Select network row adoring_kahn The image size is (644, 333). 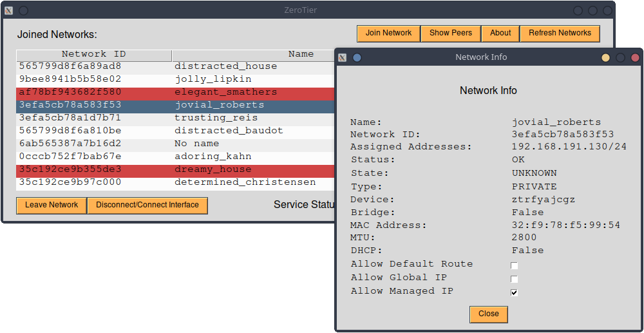176,157
